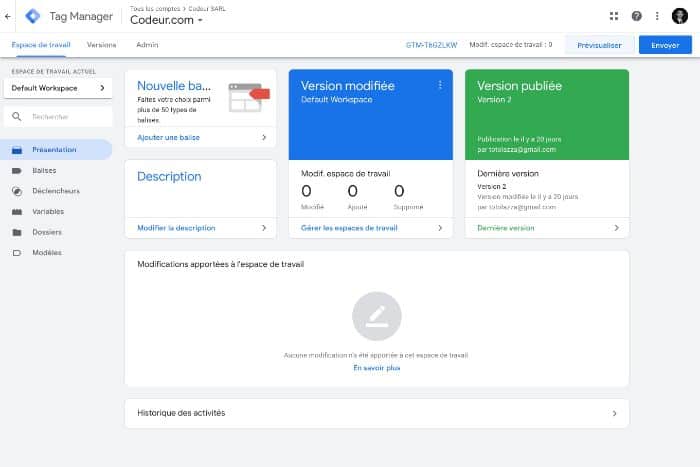The height and width of the screenshot is (467, 700).
Task: Open the three-dot menu in top bar
Action: tap(657, 16)
